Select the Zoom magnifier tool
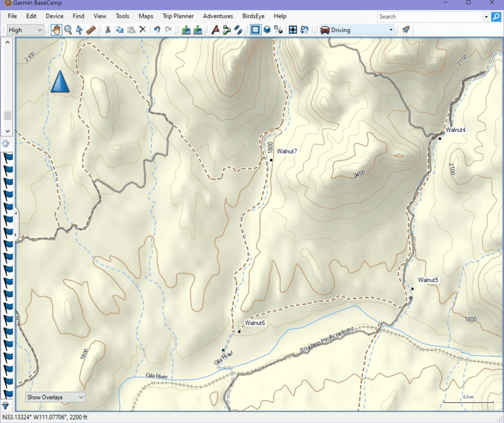504x423 pixels. (68, 30)
